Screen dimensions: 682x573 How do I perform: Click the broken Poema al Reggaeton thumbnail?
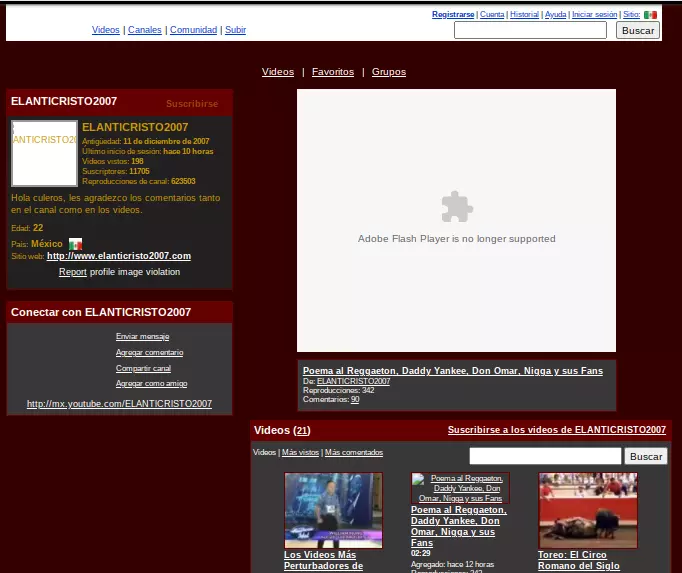tap(460, 488)
